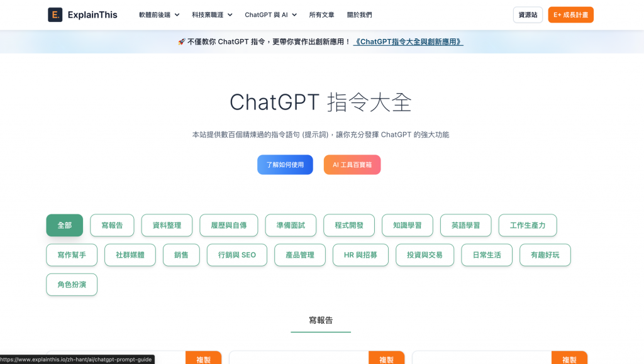Click the AI 工具百寶箱 button
This screenshot has height=364, width=644.
[x=352, y=165]
